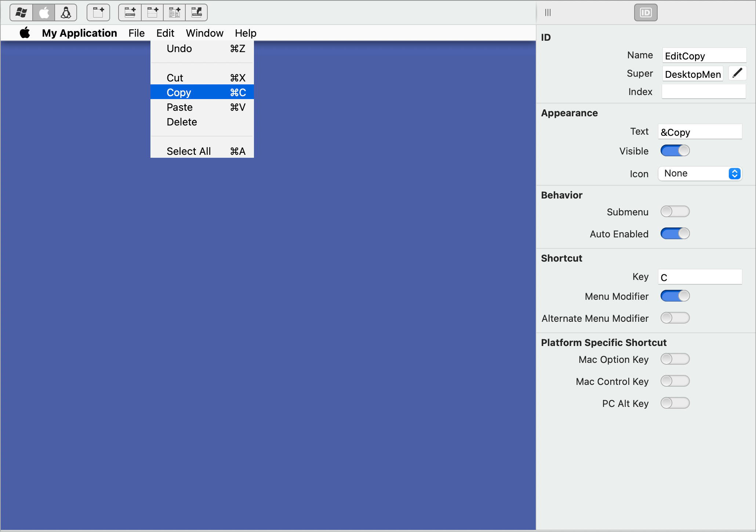The height and width of the screenshot is (532, 756).
Task: Open the Edit menu
Action: click(165, 33)
